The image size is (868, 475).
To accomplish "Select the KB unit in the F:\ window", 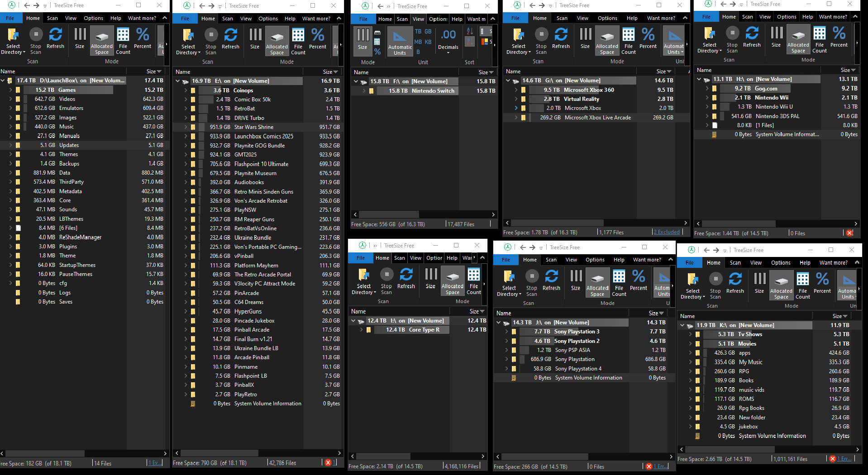I will [428, 42].
